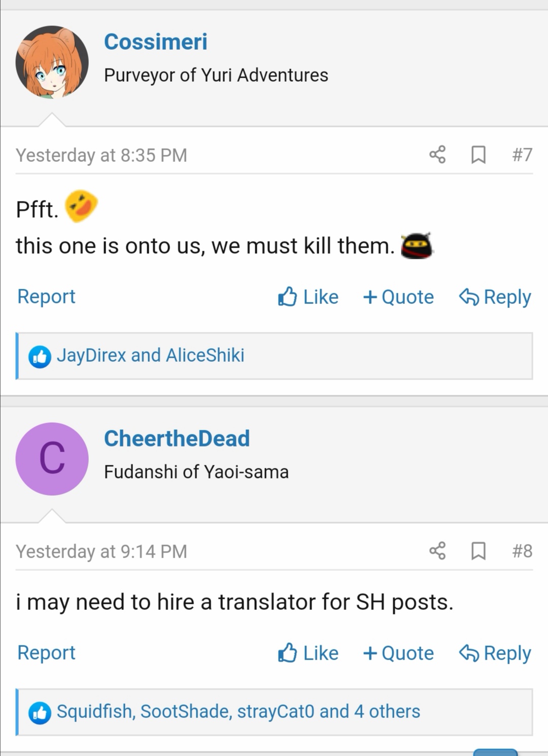548x756 pixels.
Task: Click the share icon on CheertheDead's post
Action: pos(437,552)
